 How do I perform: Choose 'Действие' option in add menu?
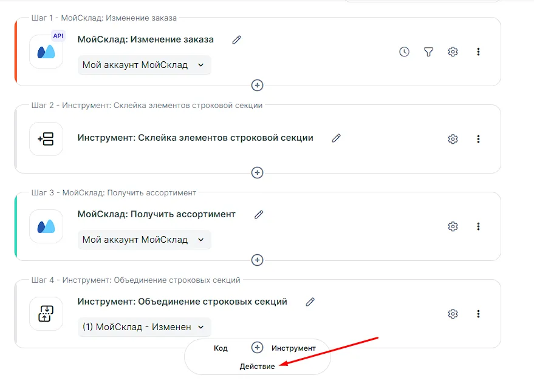tap(257, 367)
